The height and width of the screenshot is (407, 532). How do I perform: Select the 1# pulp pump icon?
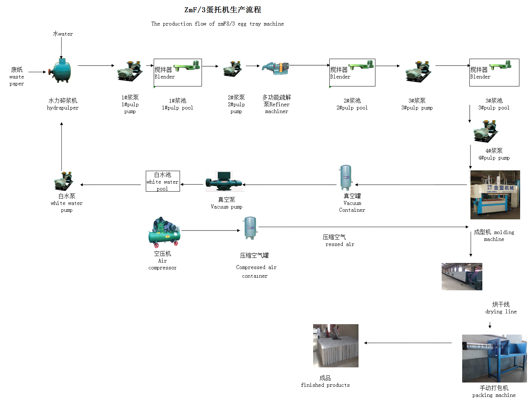point(130,71)
